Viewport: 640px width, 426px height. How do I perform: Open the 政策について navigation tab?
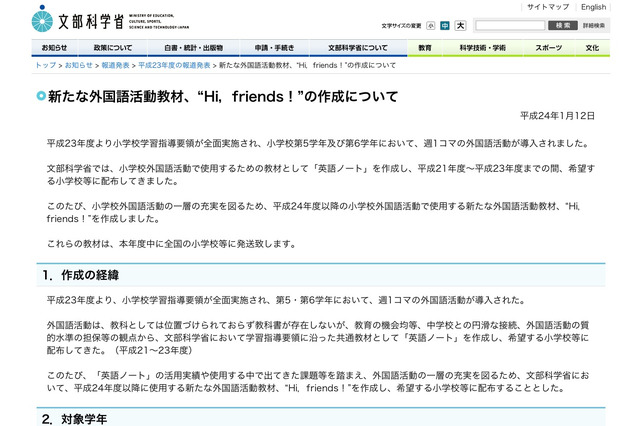(113, 48)
